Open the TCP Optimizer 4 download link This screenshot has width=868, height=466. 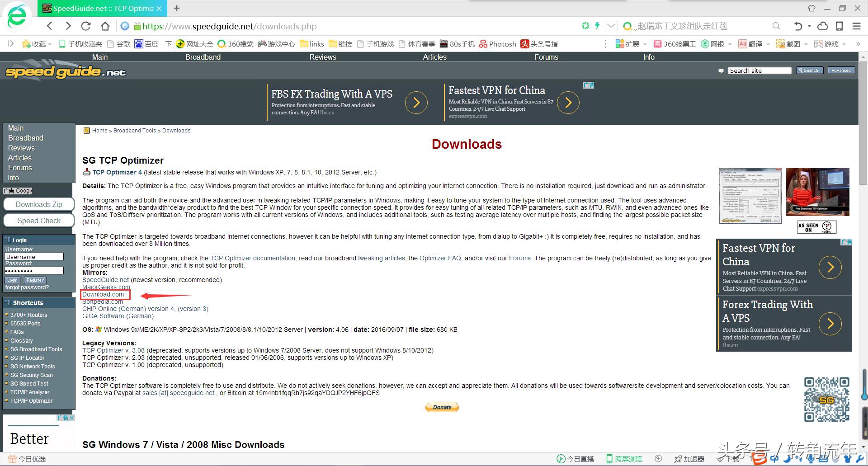(117, 172)
